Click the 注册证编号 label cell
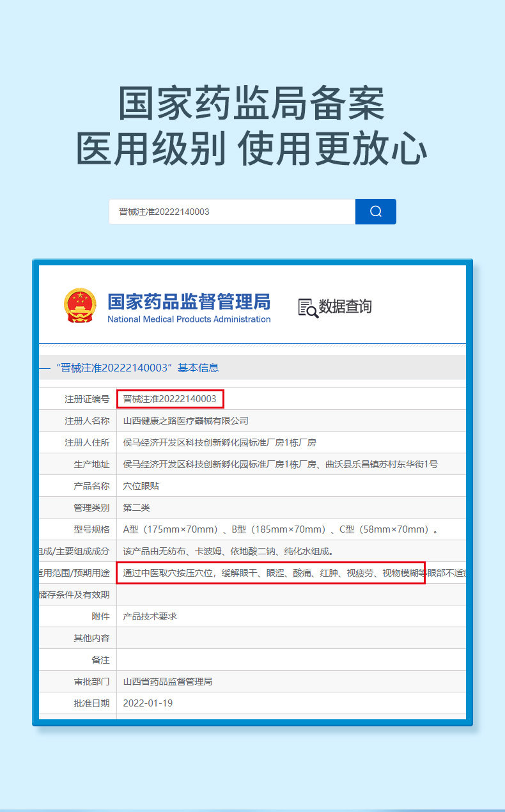 [x=87, y=399]
